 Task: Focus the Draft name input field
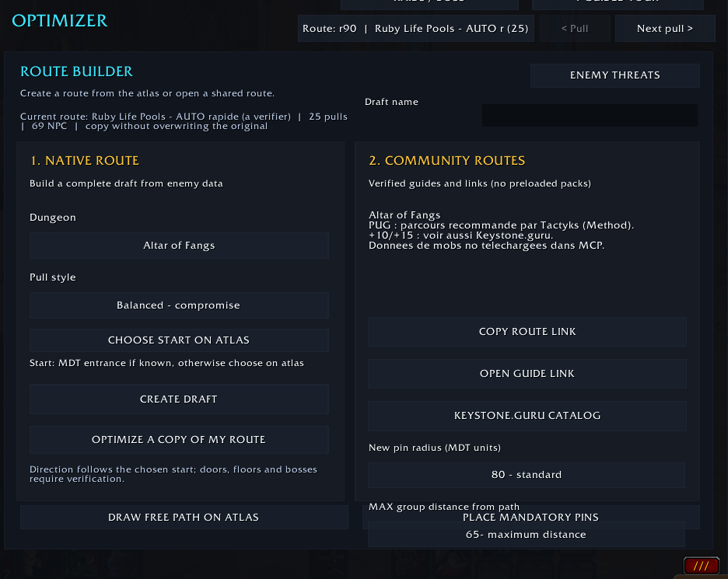[590, 115]
